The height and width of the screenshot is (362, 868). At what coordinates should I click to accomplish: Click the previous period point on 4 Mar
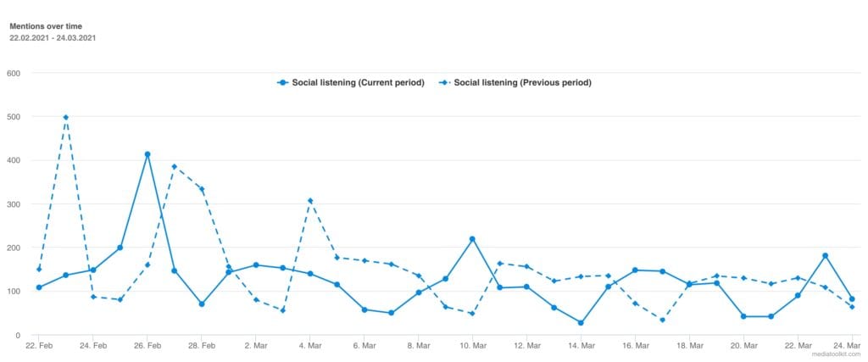point(310,201)
